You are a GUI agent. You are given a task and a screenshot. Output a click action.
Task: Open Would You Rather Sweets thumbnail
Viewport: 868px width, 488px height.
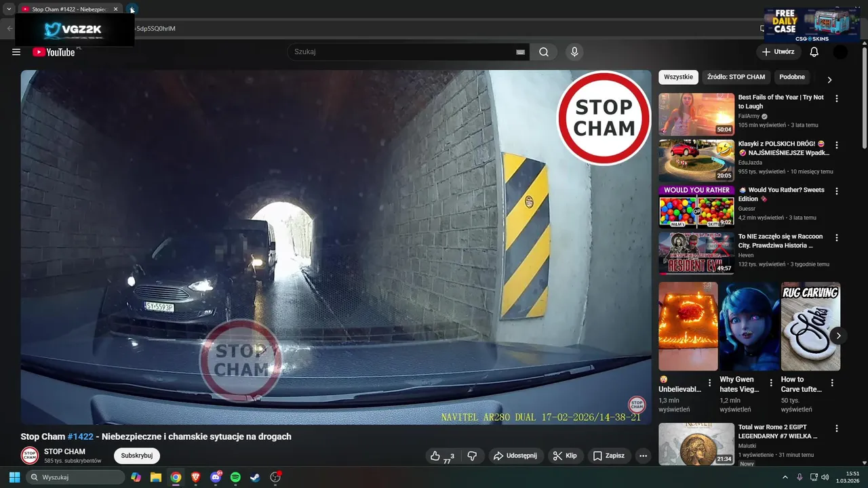tap(696, 207)
